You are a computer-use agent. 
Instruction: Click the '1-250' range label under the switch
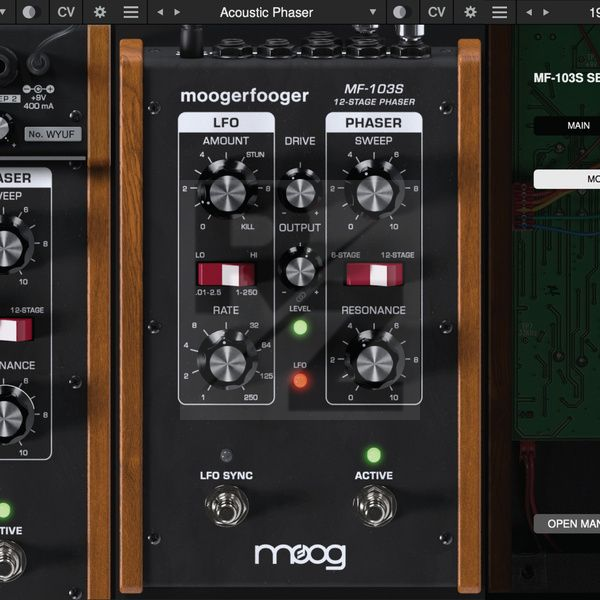[246, 292]
